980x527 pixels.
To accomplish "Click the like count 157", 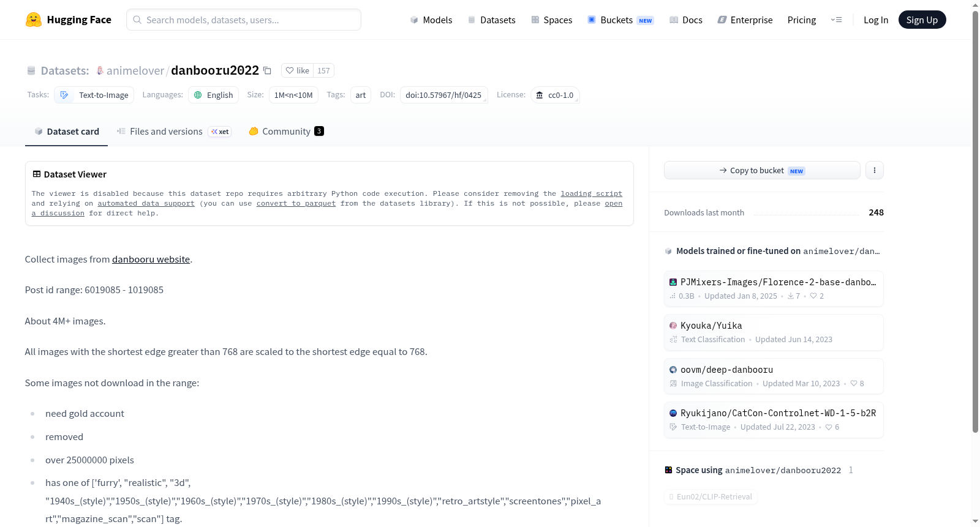I will 323,70.
